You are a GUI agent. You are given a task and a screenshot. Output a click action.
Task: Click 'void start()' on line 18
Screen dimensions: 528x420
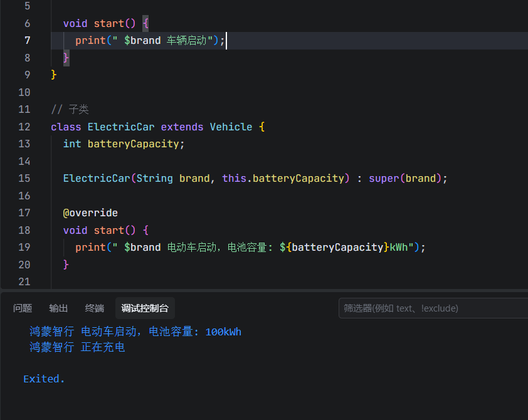[99, 230]
